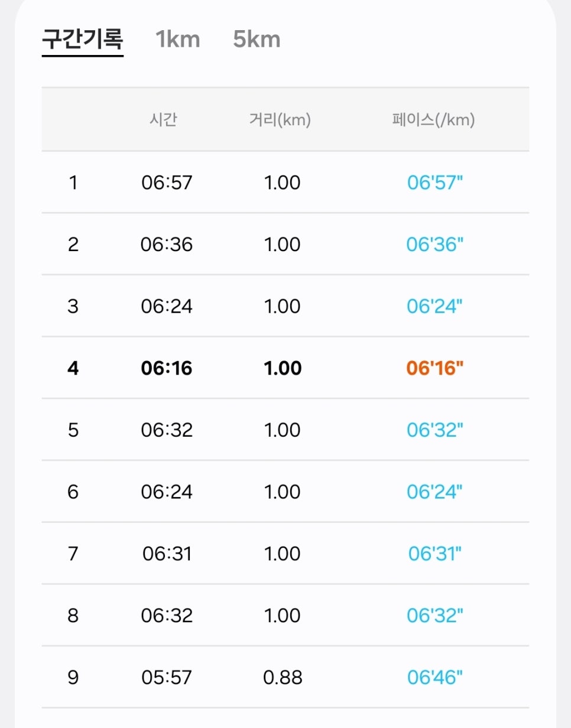This screenshot has height=728, width=571.
Task: Click the 06'46" pace in lap 9
Action: pos(434,677)
